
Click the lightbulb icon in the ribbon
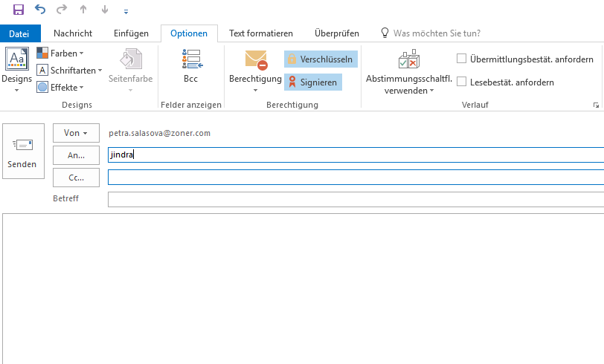pos(385,33)
